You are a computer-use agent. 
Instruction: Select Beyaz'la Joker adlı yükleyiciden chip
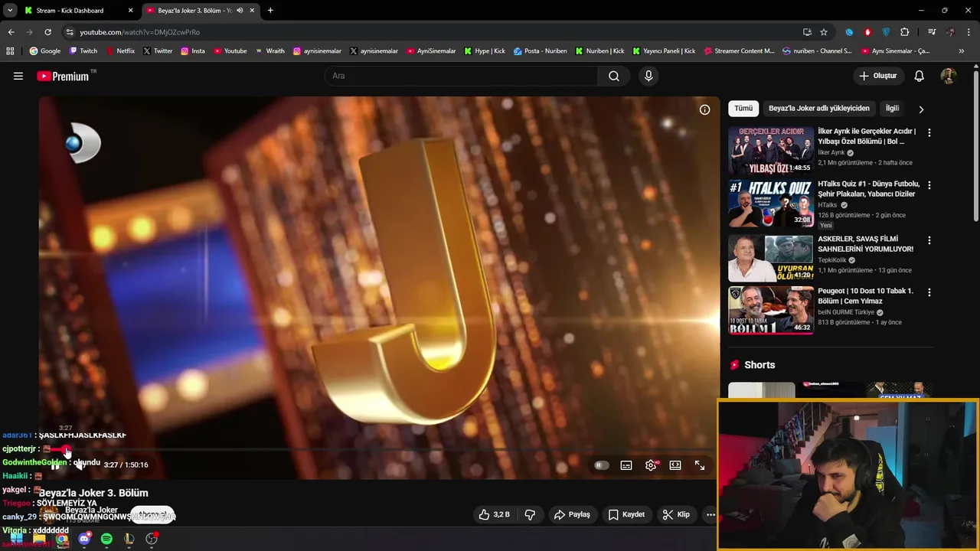(x=819, y=109)
